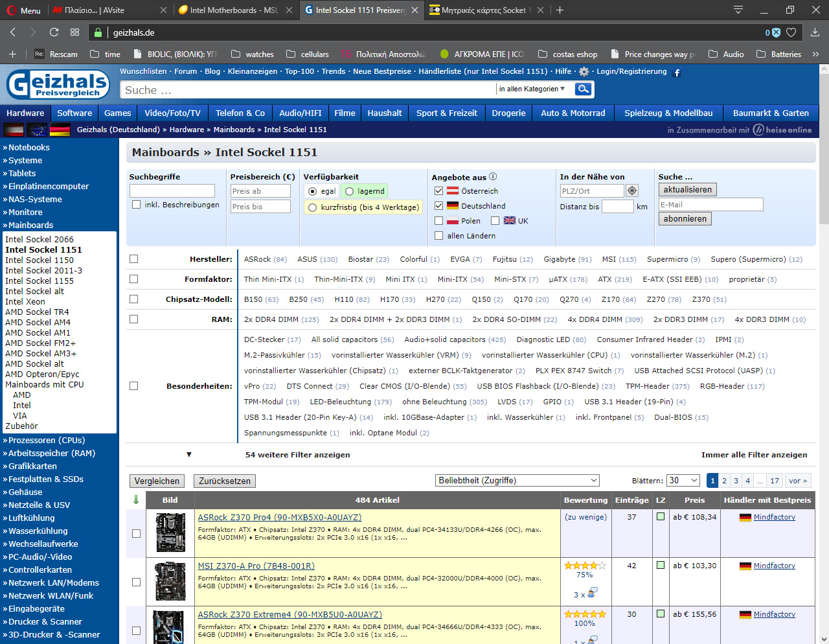The height and width of the screenshot is (644, 829).
Task: Close the Intel Sockel 1151 Preisvergleich tab
Action: [414, 10]
